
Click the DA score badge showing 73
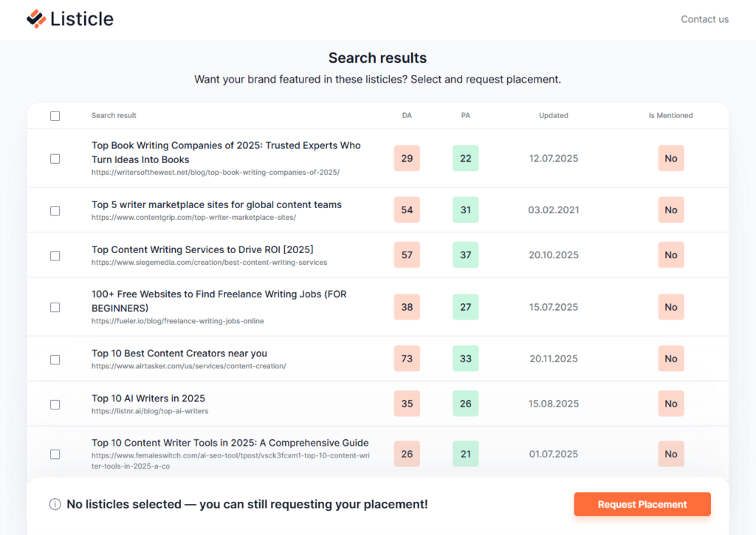pos(407,359)
